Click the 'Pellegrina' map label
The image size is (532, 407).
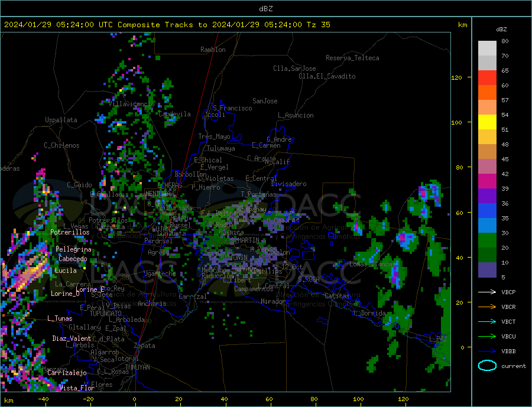pyautogui.click(x=74, y=249)
